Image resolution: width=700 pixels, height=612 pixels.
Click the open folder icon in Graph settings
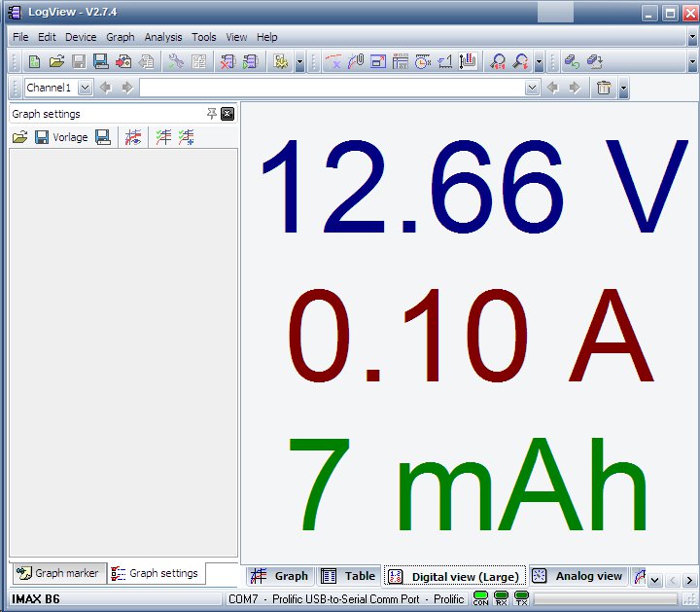19,137
